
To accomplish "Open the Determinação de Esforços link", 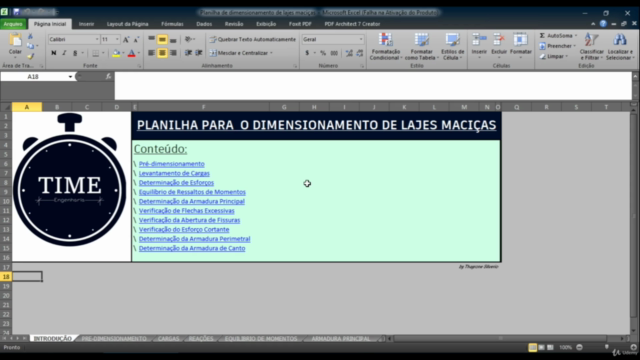I will [x=176, y=183].
